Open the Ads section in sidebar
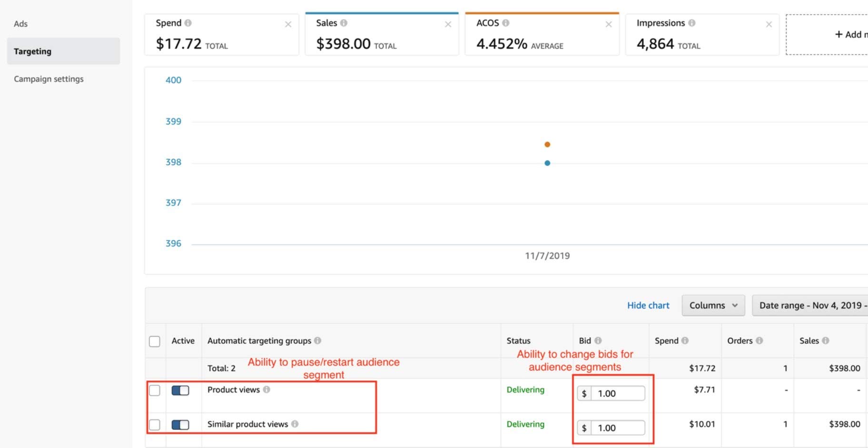Screen dimensions: 868x448 point(21,24)
